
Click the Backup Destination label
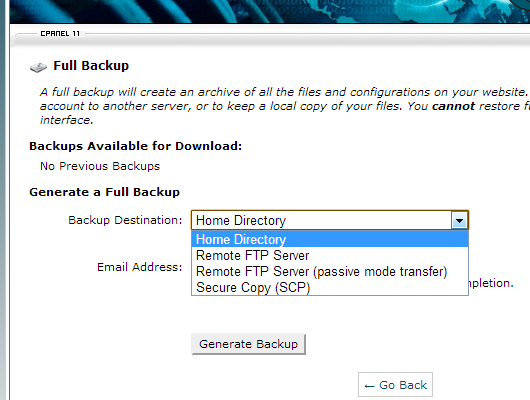(x=125, y=220)
